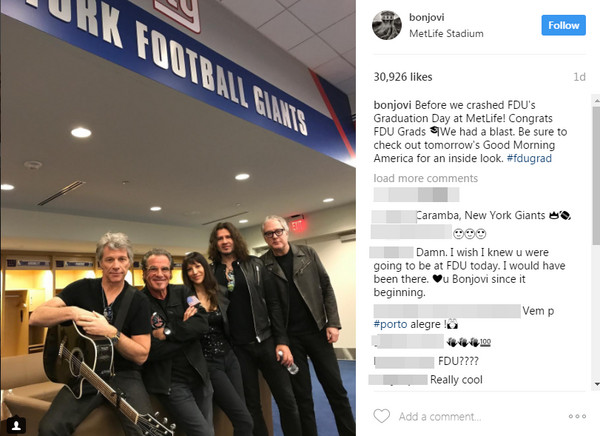Click the main post photo
This screenshot has width=600, height=436.
(x=178, y=218)
